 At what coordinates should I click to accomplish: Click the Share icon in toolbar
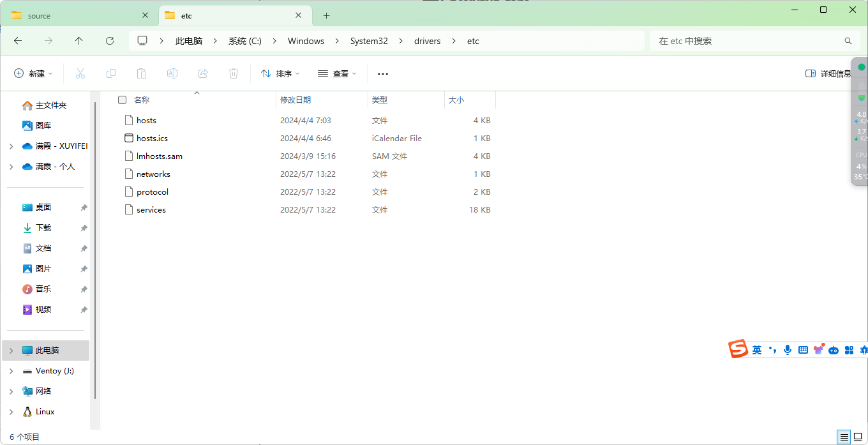point(203,74)
